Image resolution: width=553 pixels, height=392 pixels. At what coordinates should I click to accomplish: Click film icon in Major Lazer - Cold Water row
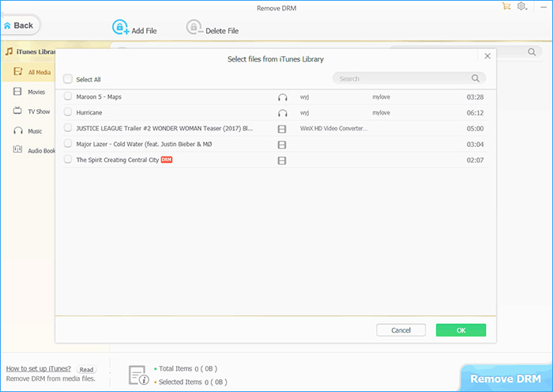coord(282,145)
